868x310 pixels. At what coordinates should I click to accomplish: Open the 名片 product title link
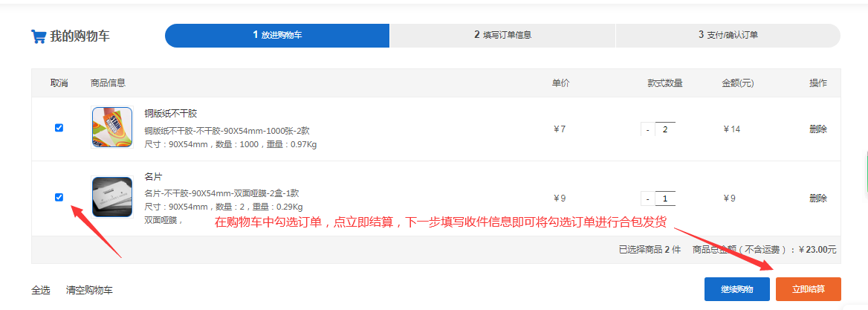[153, 178]
